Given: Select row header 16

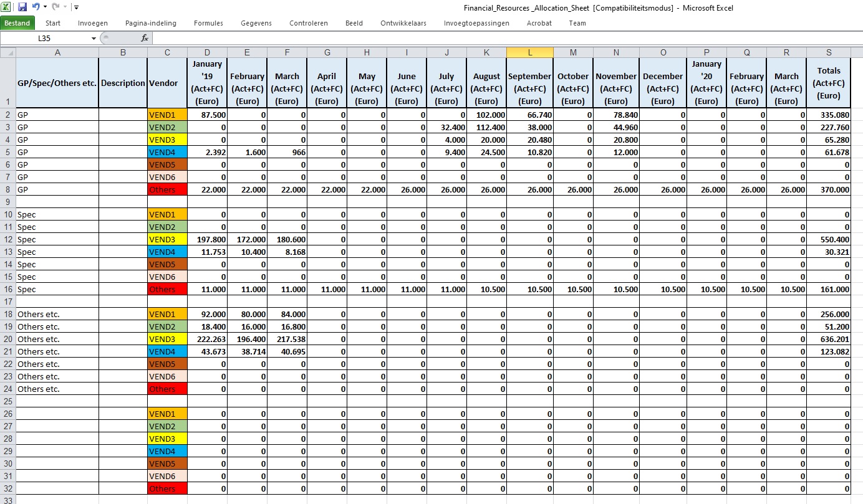Looking at the screenshot, I should 8,289.
